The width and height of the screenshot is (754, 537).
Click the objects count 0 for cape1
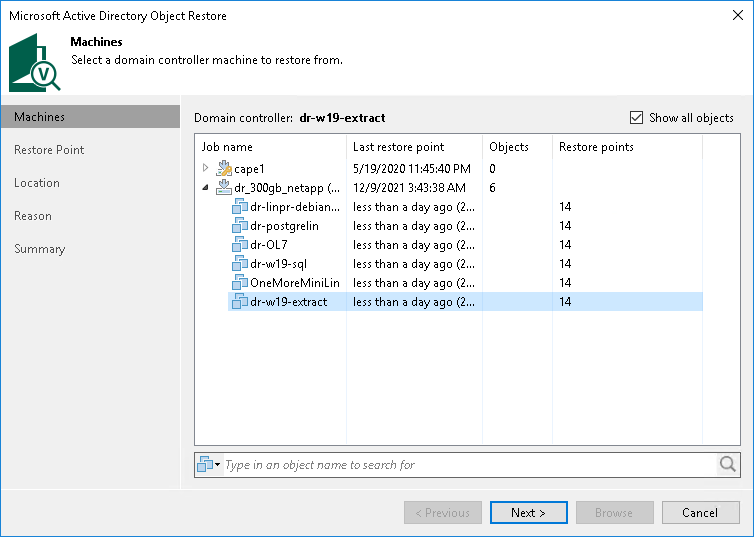pyautogui.click(x=492, y=169)
